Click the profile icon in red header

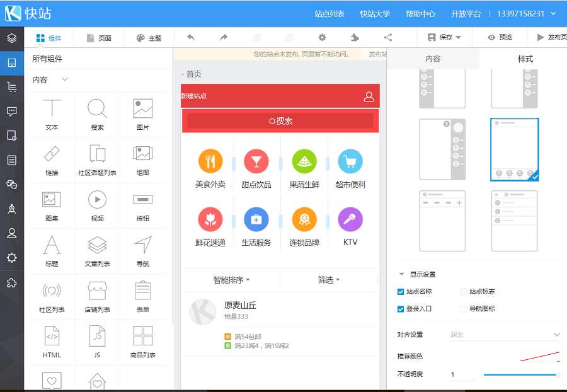click(x=369, y=96)
